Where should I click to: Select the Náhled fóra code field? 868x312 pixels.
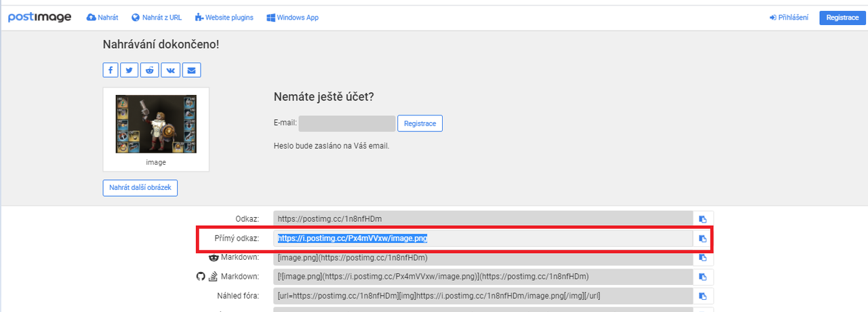(483, 296)
